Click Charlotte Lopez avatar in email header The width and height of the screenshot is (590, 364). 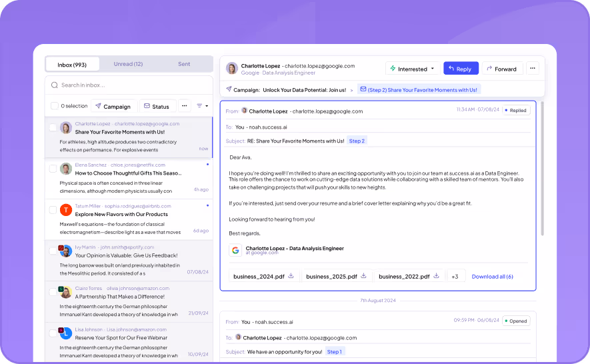point(232,69)
